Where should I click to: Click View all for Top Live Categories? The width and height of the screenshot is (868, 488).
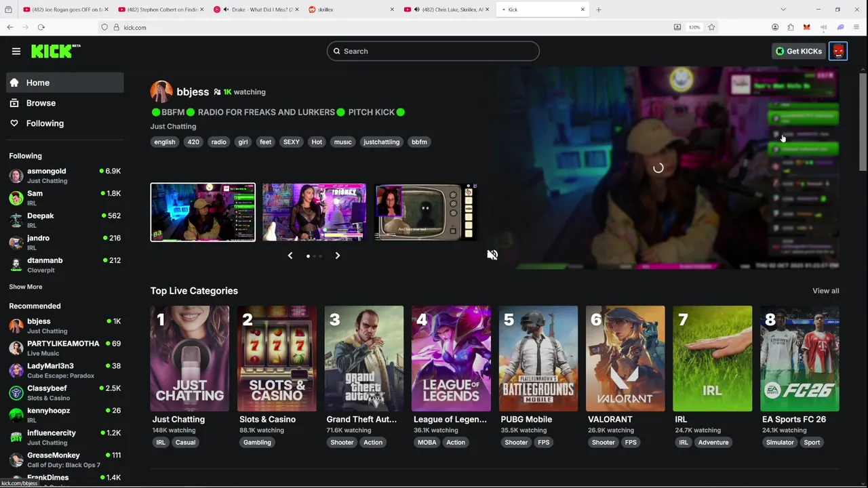(825, 291)
